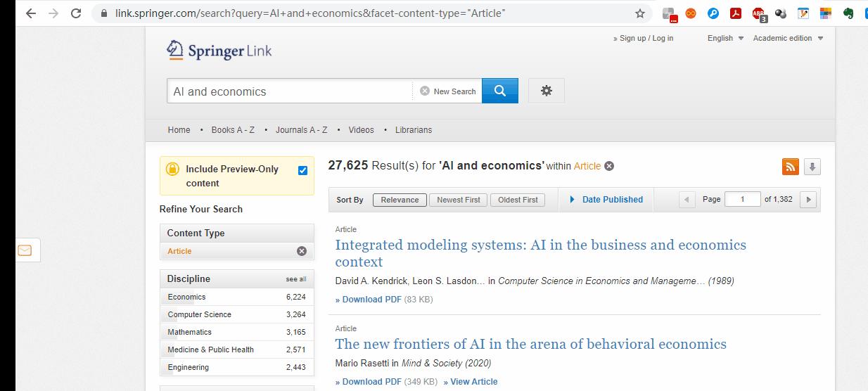
Task: Bookmark page with star icon
Action: pos(639,13)
